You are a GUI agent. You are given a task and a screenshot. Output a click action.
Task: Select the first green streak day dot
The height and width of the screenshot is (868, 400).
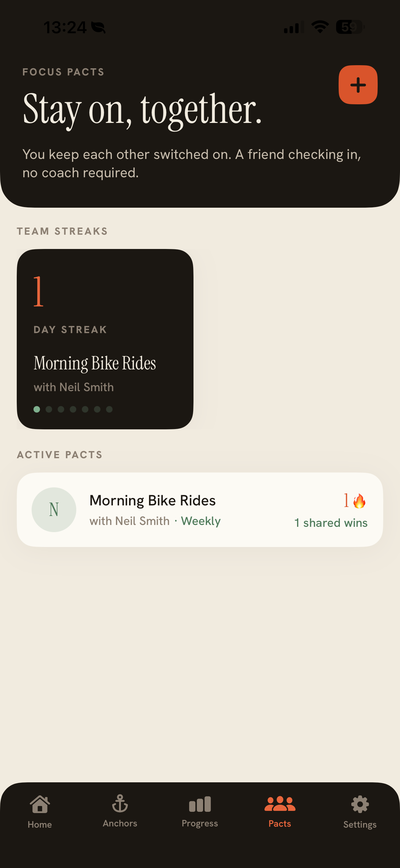point(37,409)
